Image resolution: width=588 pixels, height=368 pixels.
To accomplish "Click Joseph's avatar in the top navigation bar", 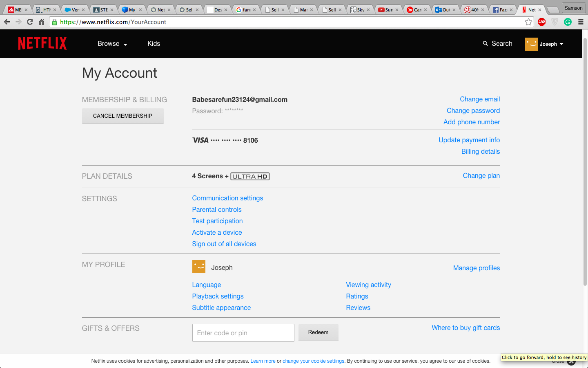I will click(531, 44).
